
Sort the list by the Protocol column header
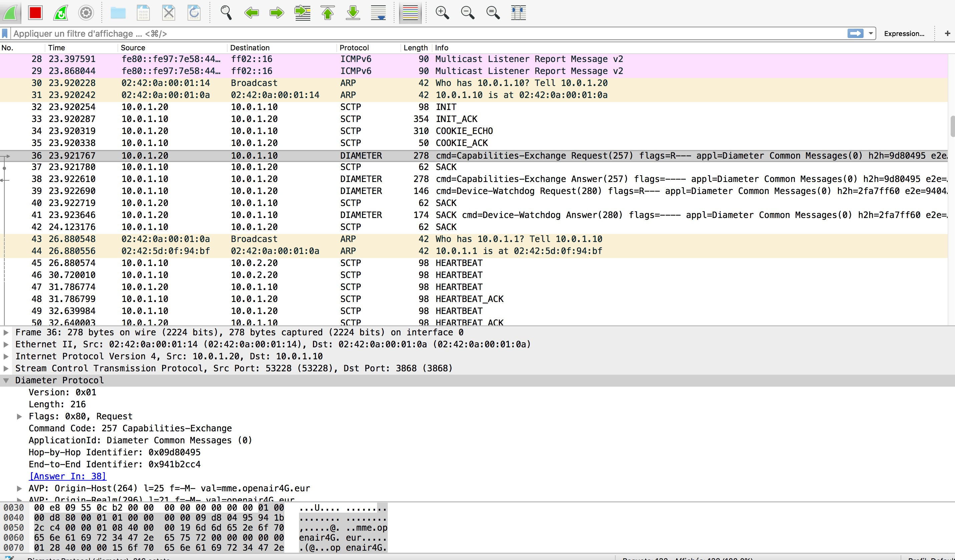point(354,48)
